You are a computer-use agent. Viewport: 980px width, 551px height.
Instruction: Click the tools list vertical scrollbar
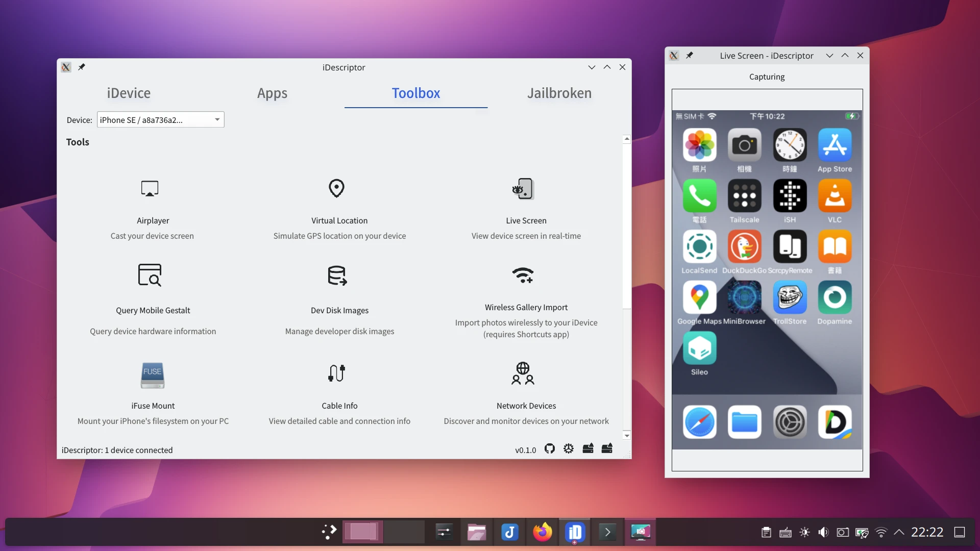pos(627,227)
